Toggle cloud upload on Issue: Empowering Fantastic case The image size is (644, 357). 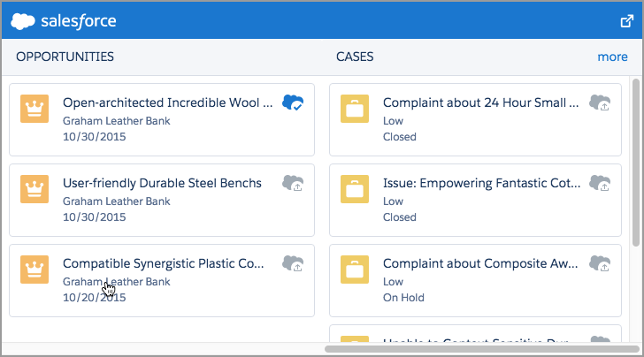600,184
